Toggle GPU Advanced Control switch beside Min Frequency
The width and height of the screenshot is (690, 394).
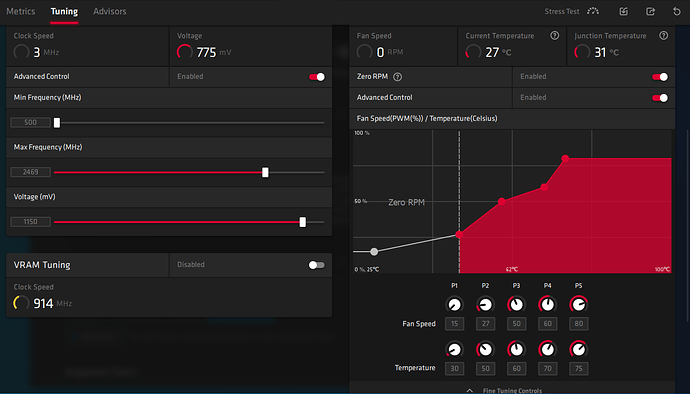coord(317,77)
